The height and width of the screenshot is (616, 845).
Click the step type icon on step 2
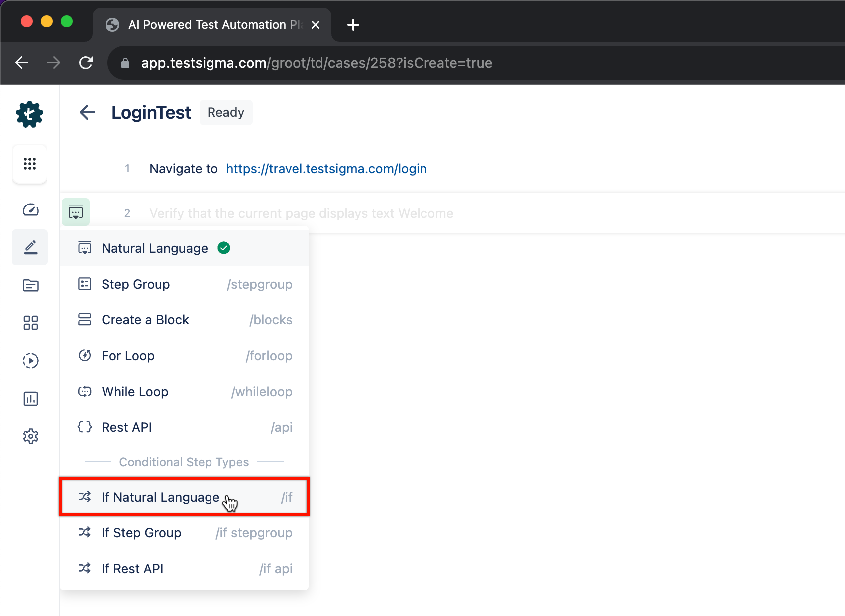pyautogui.click(x=76, y=212)
